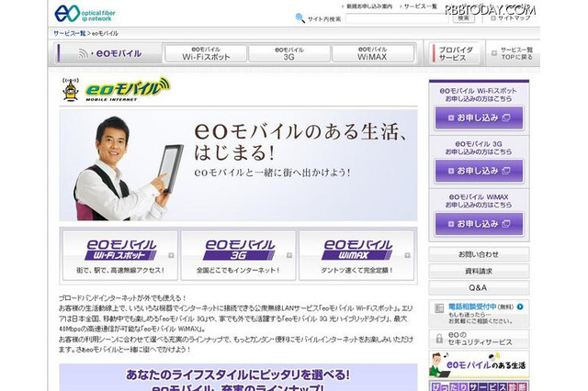Open the eoモバイル Wi-Fiスポット service card

tap(120, 255)
